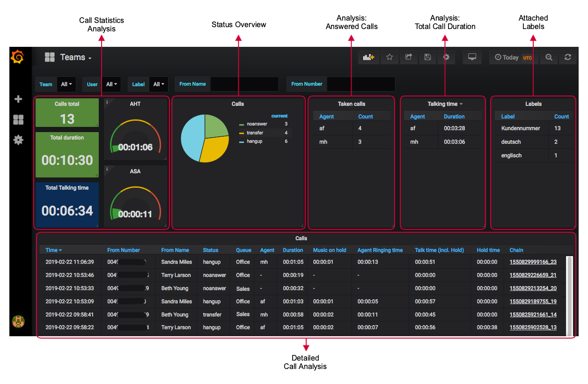Screen dimensions: 588x384
Task: Open the Talking time panel menu
Action: pyautogui.click(x=443, y=104)
